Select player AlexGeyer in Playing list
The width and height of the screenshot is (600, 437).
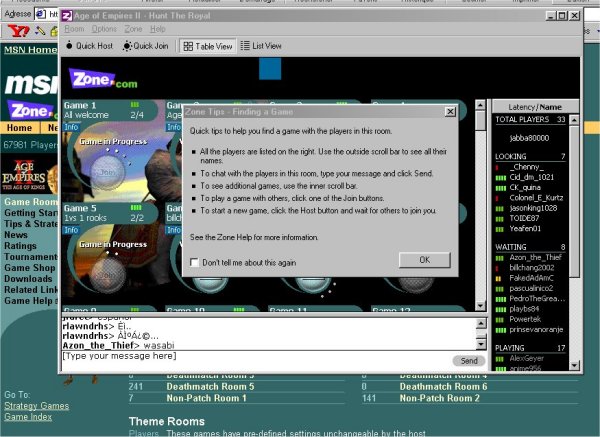[527, 359]
